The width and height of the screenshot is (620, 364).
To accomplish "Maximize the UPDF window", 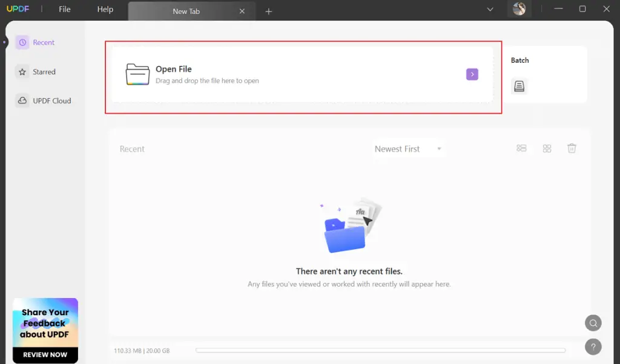I will tap(582, 8).
